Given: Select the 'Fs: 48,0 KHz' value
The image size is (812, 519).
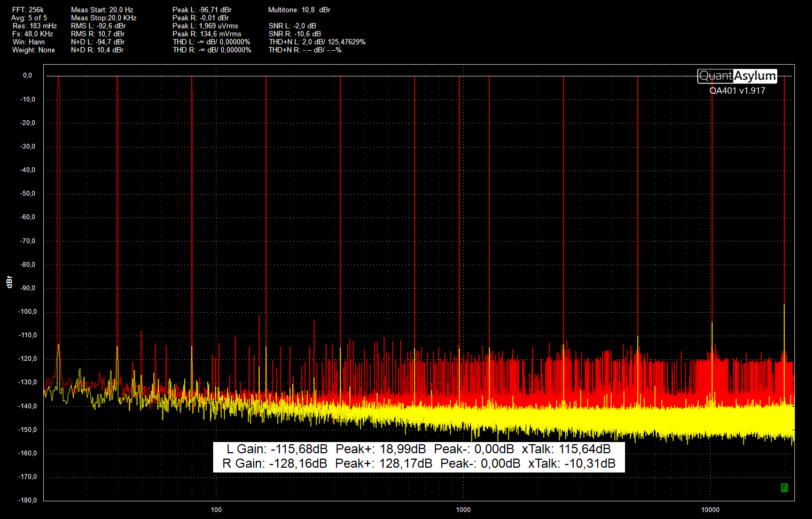Looking at the screenshot, I should click(x=33, y=34).
